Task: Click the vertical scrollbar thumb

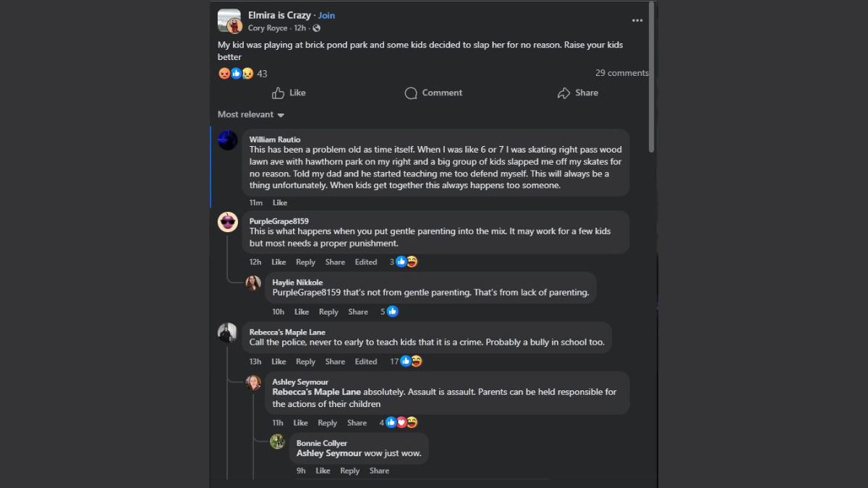Action: pos(652,76)
